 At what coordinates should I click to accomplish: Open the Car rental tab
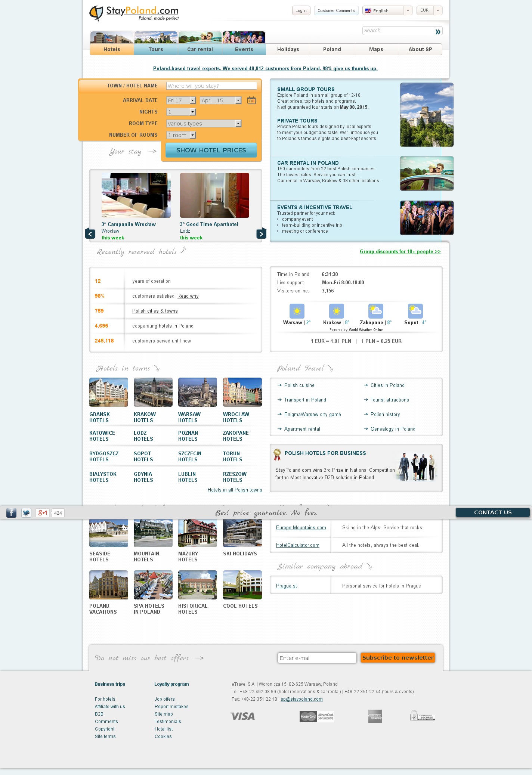point(200,49)
